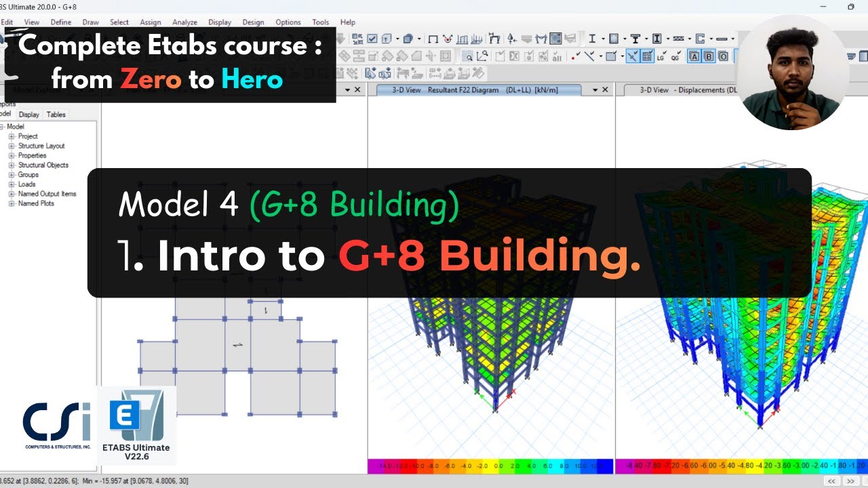
Task: Toggle the boxed 'B' button
Action: [709, 56]
